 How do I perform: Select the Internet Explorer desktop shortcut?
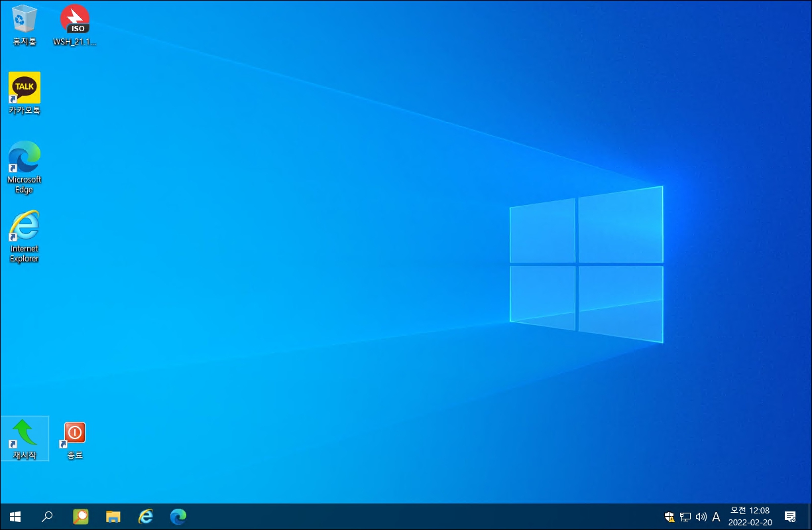25,236
